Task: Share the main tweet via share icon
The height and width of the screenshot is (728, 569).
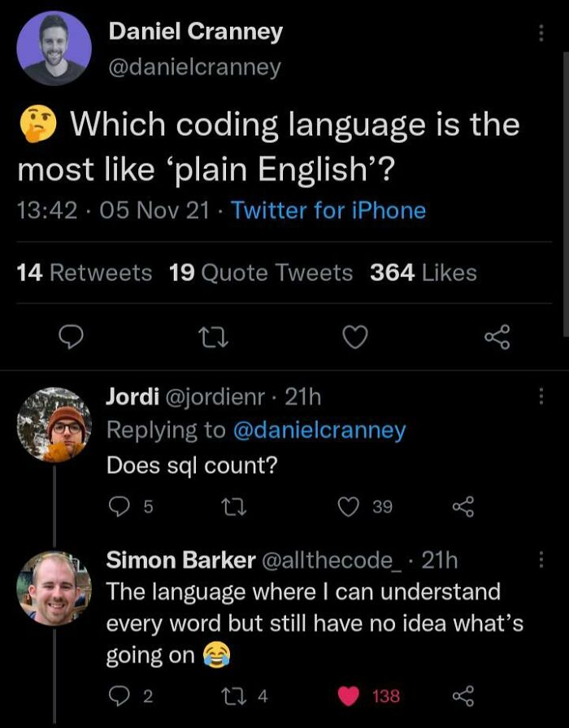Action: [497, 337]
